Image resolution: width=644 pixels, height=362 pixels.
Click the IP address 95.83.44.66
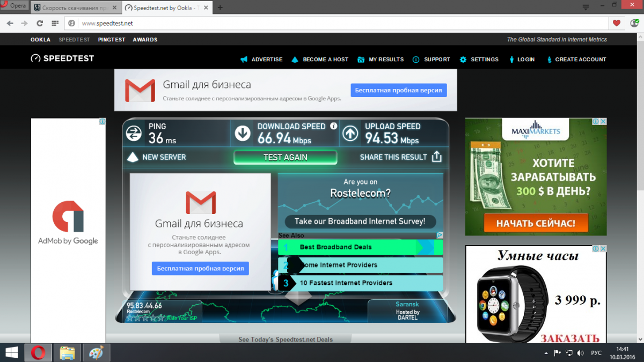click(144, 306)
